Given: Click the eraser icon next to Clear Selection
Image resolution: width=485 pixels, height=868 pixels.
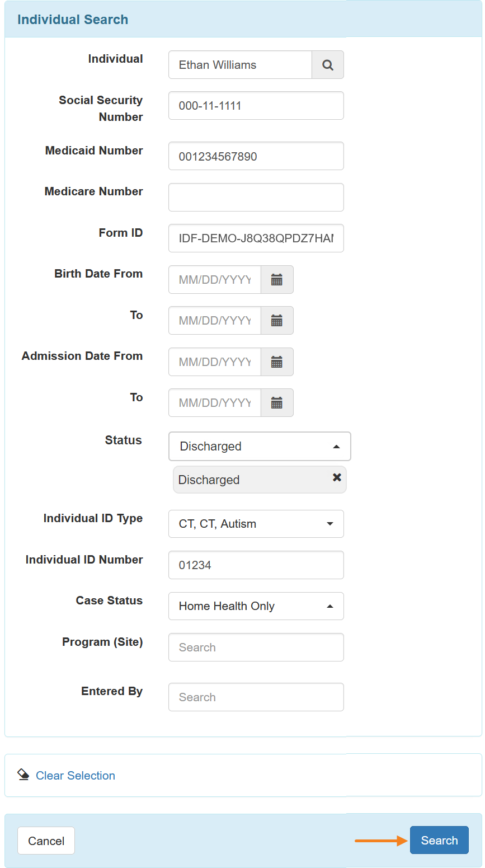Looking at the screenshot, I should 23,775.
